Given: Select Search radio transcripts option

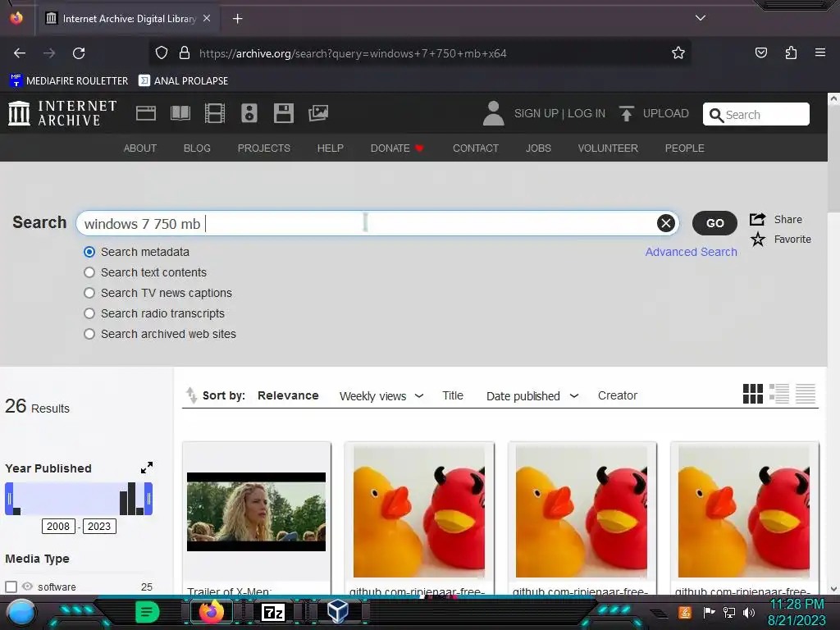Looking at the screenshot, I should [89, 313].
